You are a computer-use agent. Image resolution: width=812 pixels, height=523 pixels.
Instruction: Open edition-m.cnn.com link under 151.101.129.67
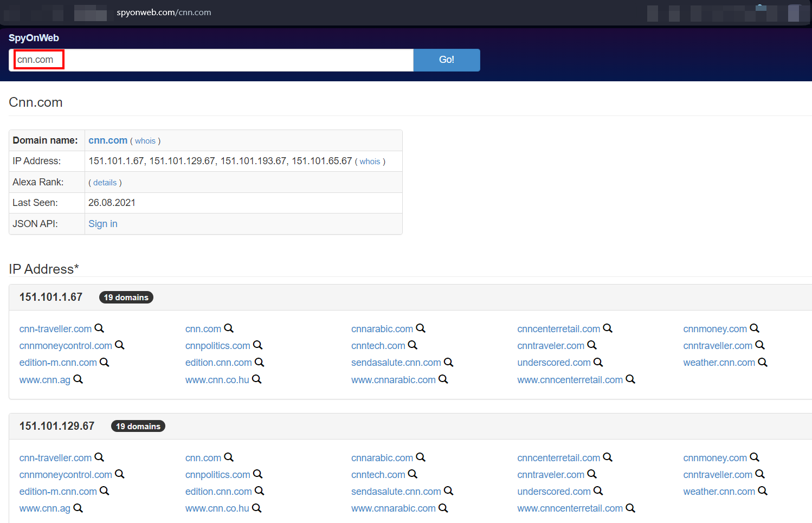tap(58, 492)
